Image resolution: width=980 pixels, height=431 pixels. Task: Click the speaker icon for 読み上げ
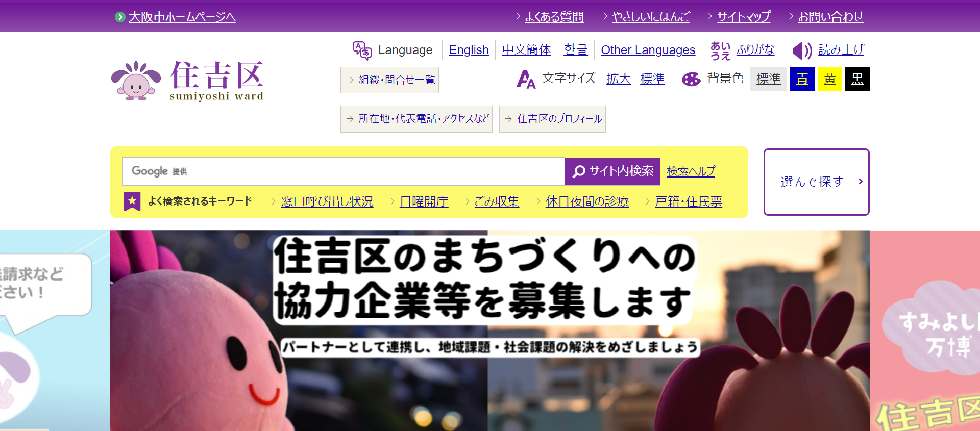[802, 50]
